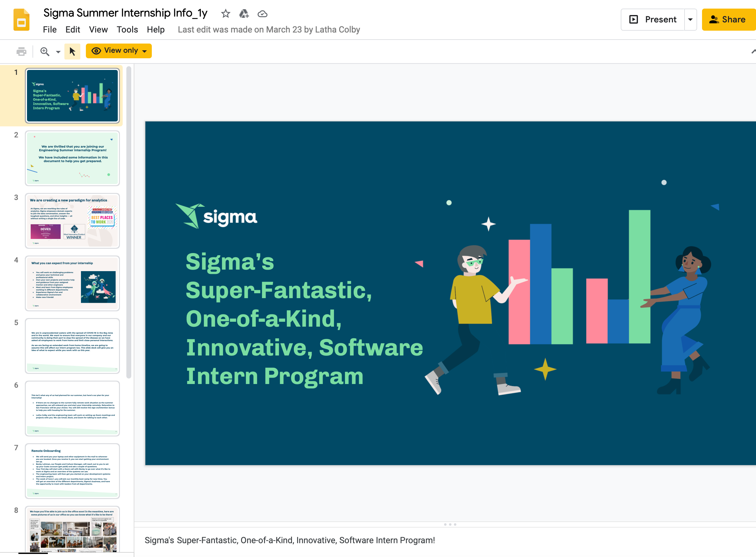This screenshot has height=557, width=756.
Task: Collapse the menus with the top-right chevron
Action: (x=753, y=51)
